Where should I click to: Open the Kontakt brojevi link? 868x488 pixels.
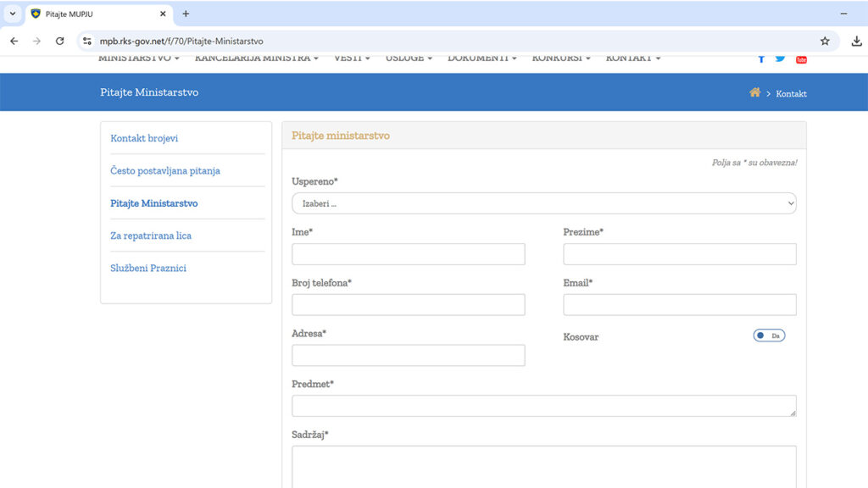pyautogui.click(x=144, y=138)
